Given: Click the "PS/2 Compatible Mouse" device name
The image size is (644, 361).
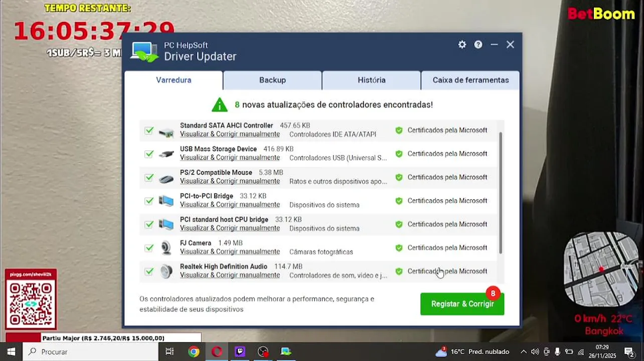Looking at the screenshot, I should [216, 172].
